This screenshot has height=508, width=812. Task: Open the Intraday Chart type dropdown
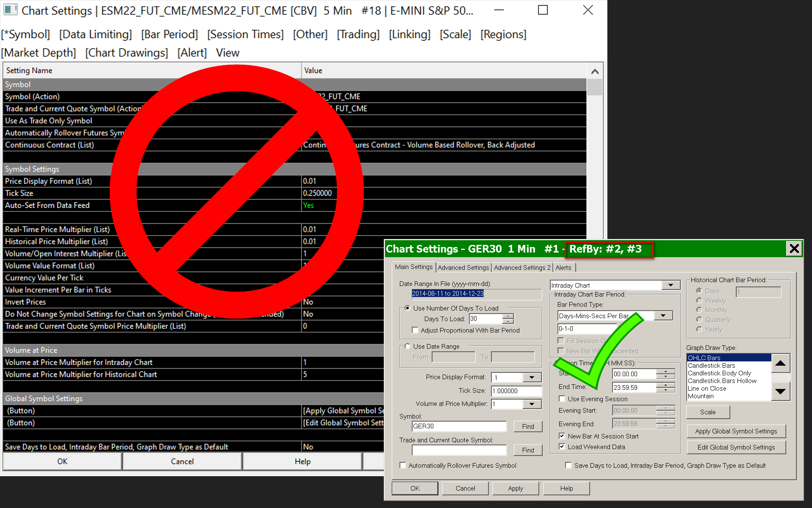point(671,285)
